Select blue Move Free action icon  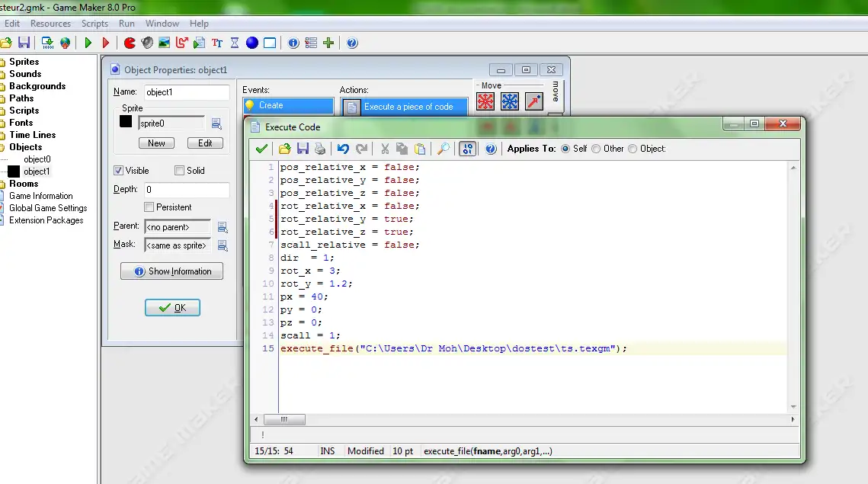point(510,101)
